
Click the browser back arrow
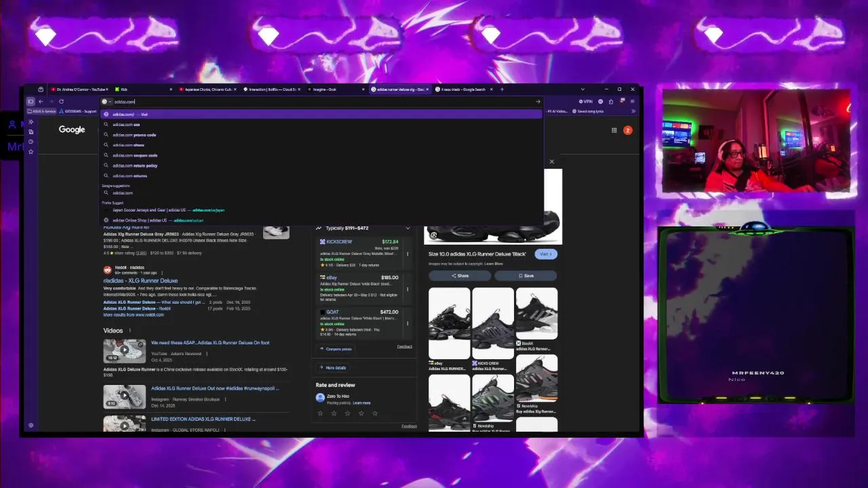(x=41, y=102)
